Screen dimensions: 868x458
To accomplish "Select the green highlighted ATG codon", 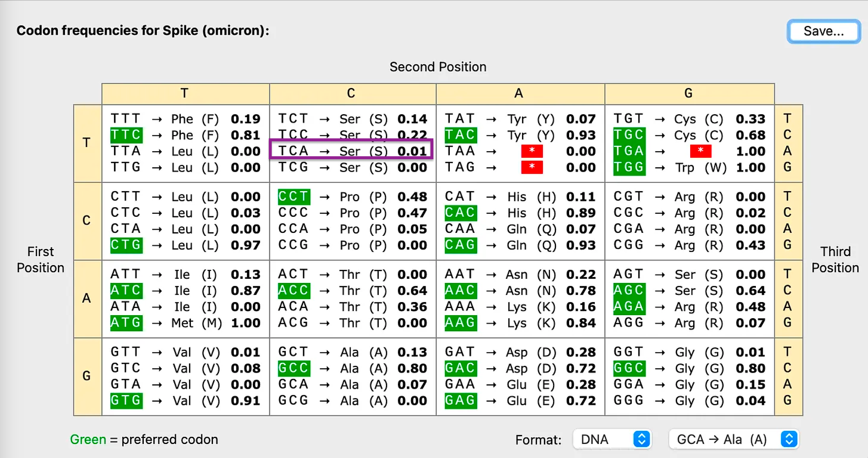I will pyautogui.click(x=126, y=323).
